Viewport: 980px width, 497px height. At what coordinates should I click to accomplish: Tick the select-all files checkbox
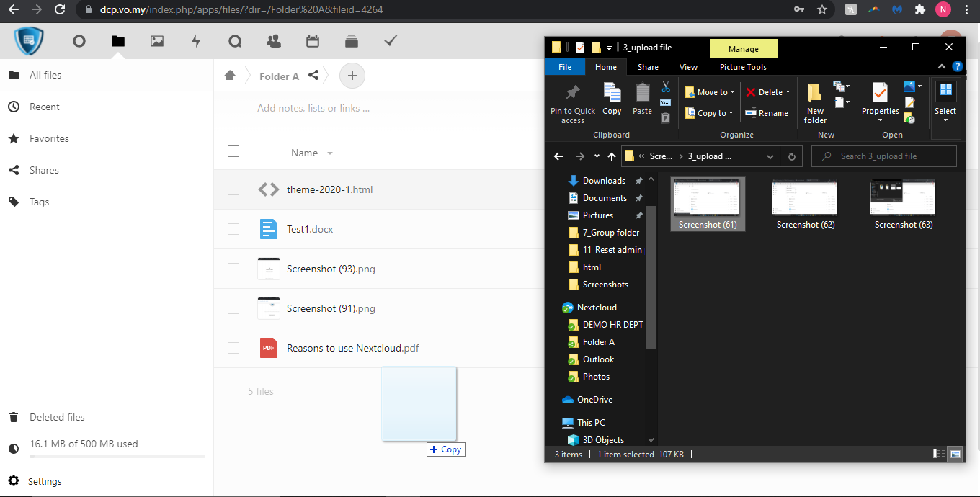coord(233,151)
